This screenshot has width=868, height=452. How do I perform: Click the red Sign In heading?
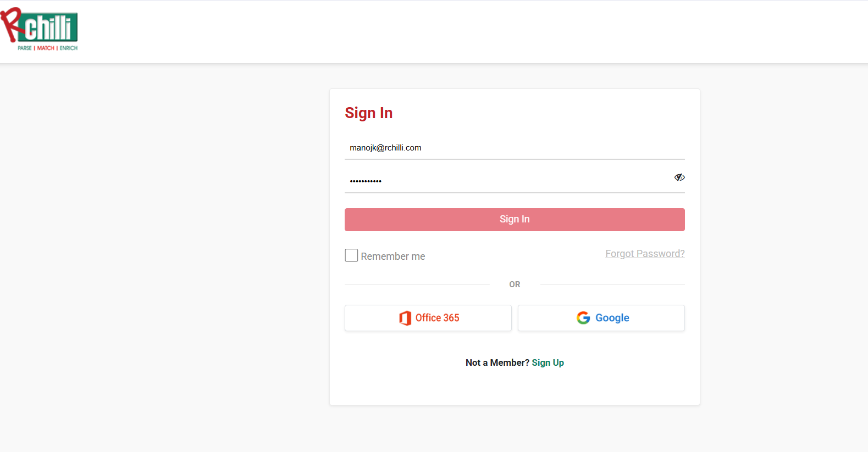tap(368, 113)
